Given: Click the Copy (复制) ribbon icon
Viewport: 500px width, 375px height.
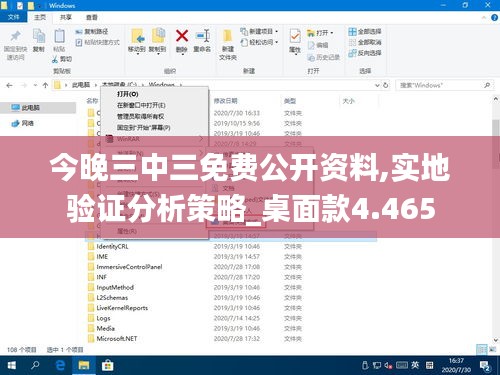Looking at the screenshot, I should [x=39, y=36].
